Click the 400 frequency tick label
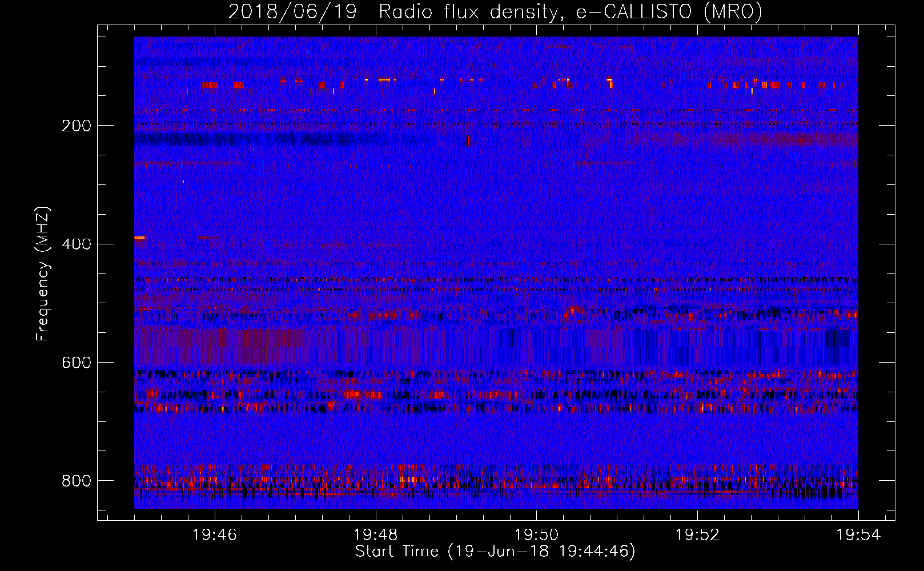The image size is (924, 571). pyautogui.click(x=77, y=244)
